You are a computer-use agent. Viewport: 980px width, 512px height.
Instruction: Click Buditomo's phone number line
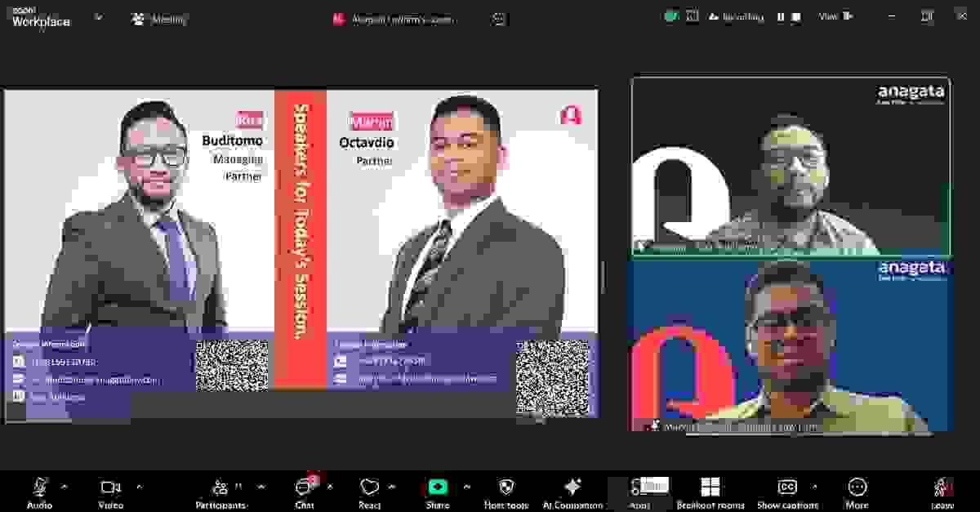(x=64, y=362)
